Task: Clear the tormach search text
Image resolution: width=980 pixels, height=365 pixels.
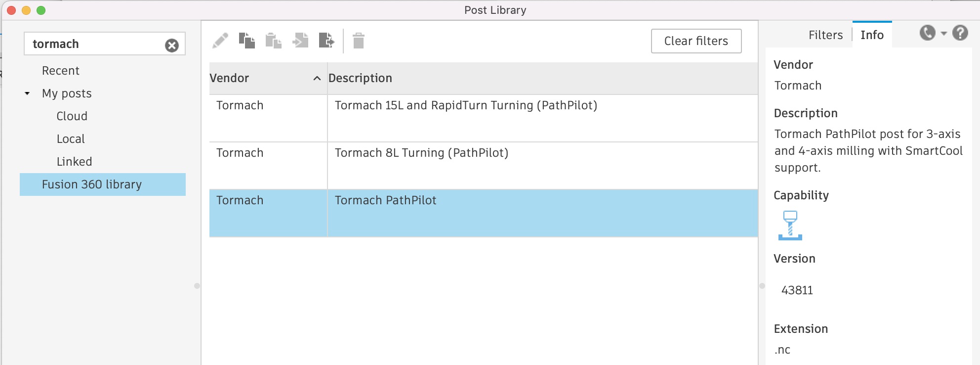Action: (171, 46)
